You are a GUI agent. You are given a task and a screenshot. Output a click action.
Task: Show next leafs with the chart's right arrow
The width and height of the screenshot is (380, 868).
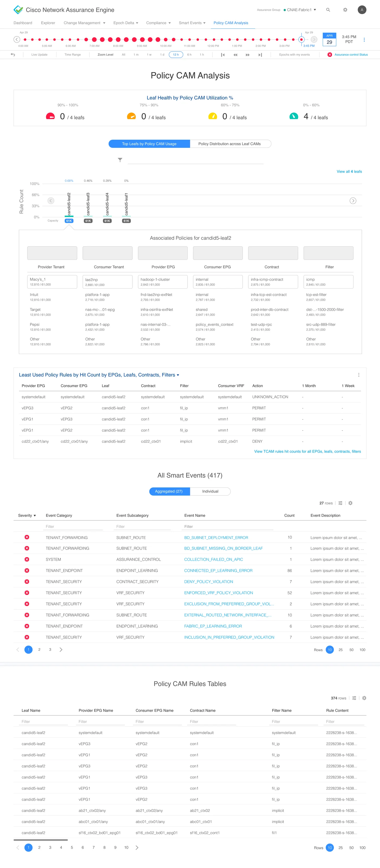click(353, 201)
